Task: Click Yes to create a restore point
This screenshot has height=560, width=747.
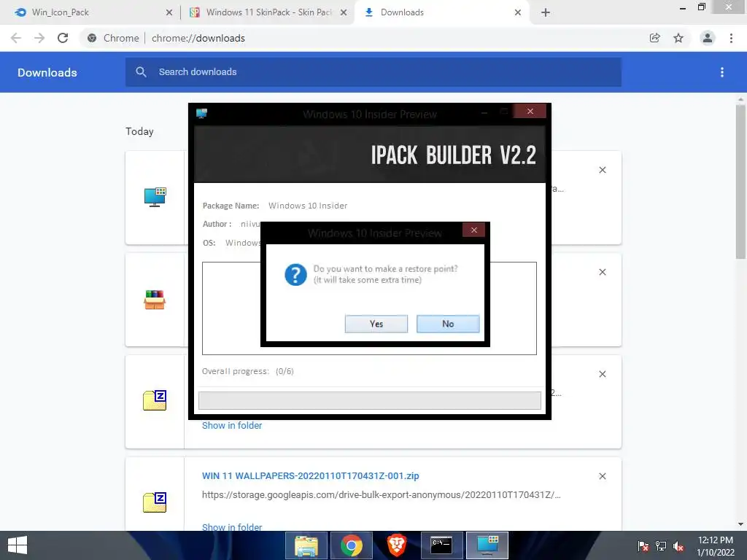Action: pyautogui.click(x=376, y=324)
